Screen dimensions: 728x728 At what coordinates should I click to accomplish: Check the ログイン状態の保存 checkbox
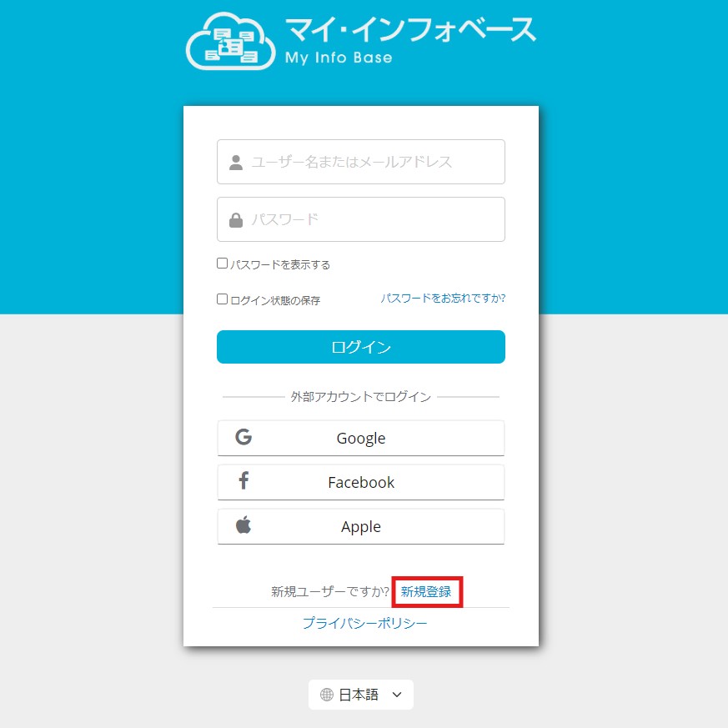point(222,299)
